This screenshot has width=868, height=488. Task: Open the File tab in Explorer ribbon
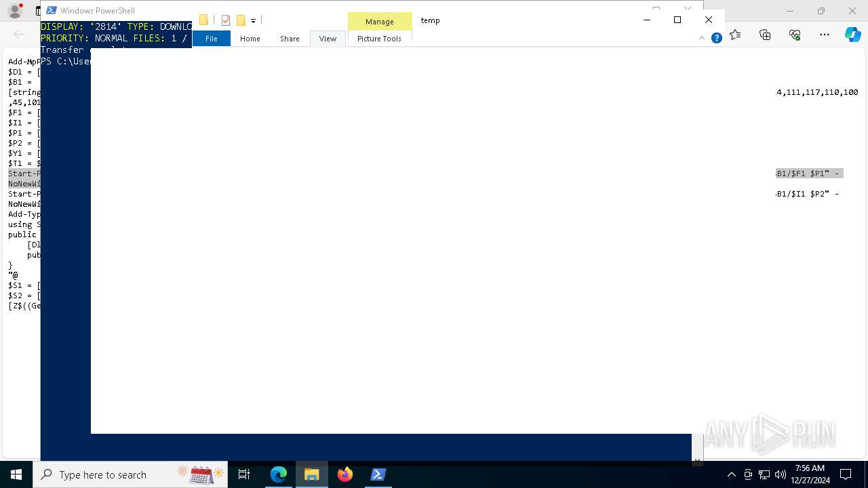click(x=212, y=39)
